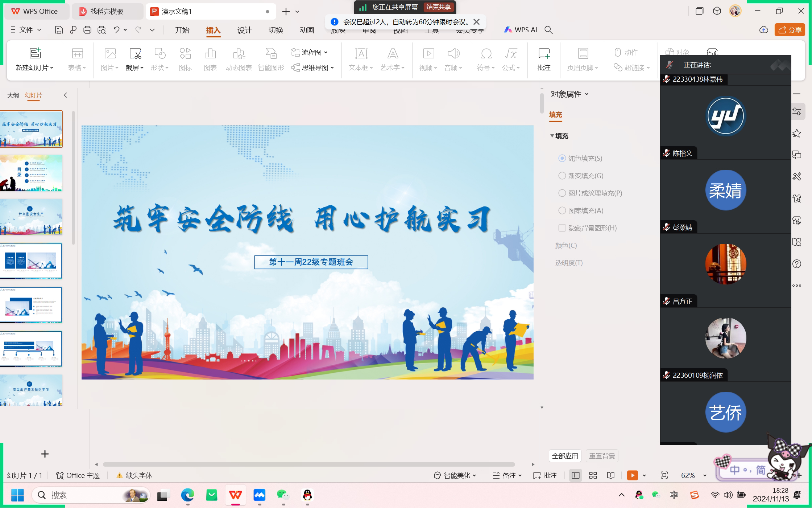Click the End Sharing (结束共享) button
The image size is (812, 508).
(x=439, y=7)
